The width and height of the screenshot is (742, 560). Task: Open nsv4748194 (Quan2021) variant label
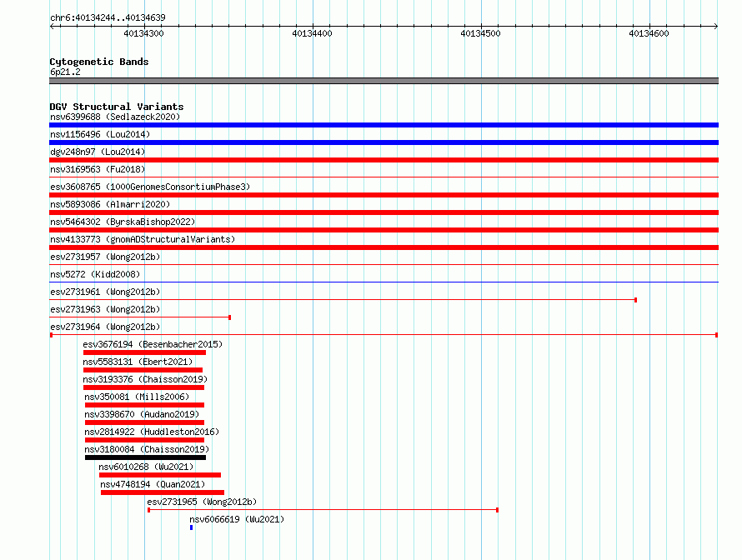point(153,484)
